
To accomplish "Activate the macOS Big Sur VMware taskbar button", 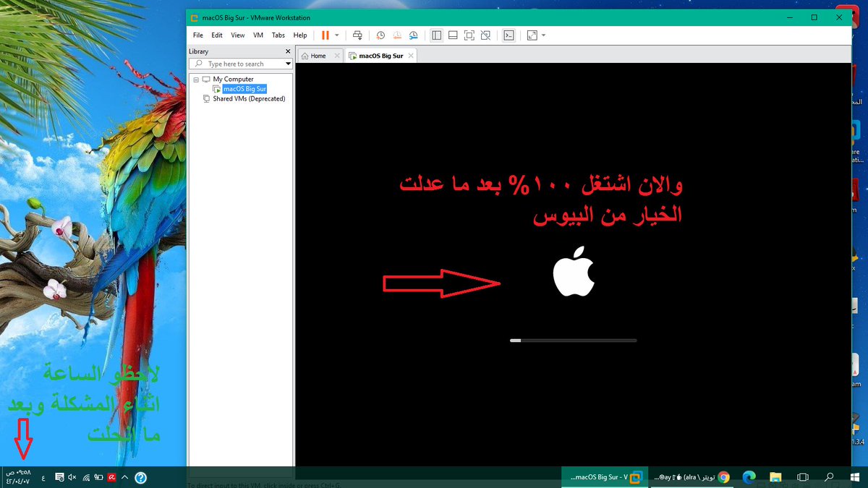I will click(x=606, y=477).
